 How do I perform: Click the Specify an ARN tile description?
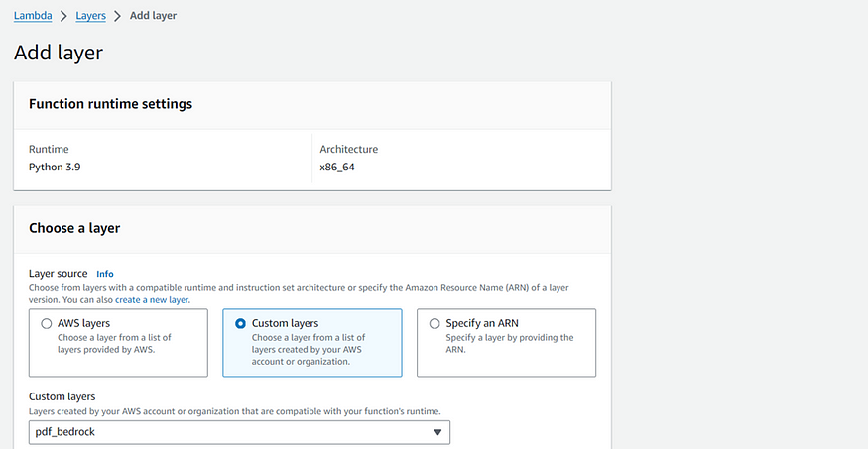click(509, 343)
